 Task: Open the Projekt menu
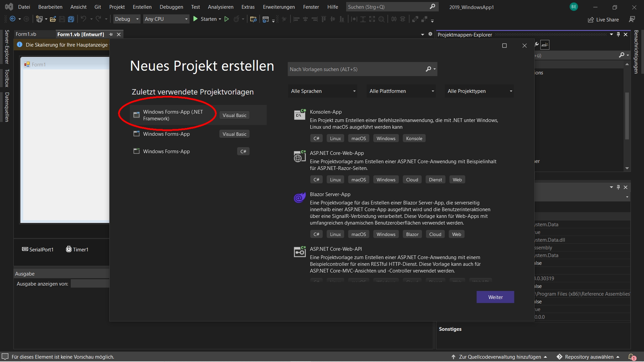117,7
